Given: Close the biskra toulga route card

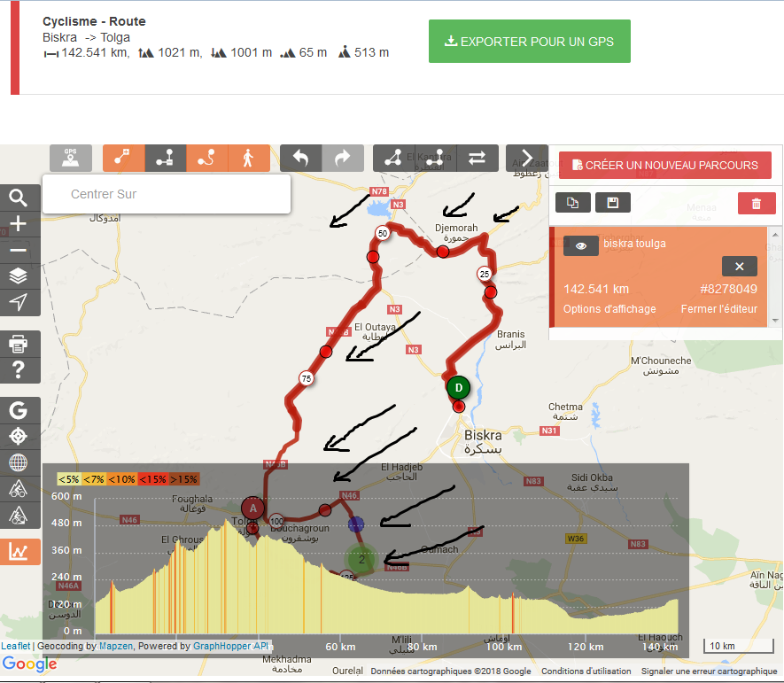Looking at the screenshot, I should [740, 267].
